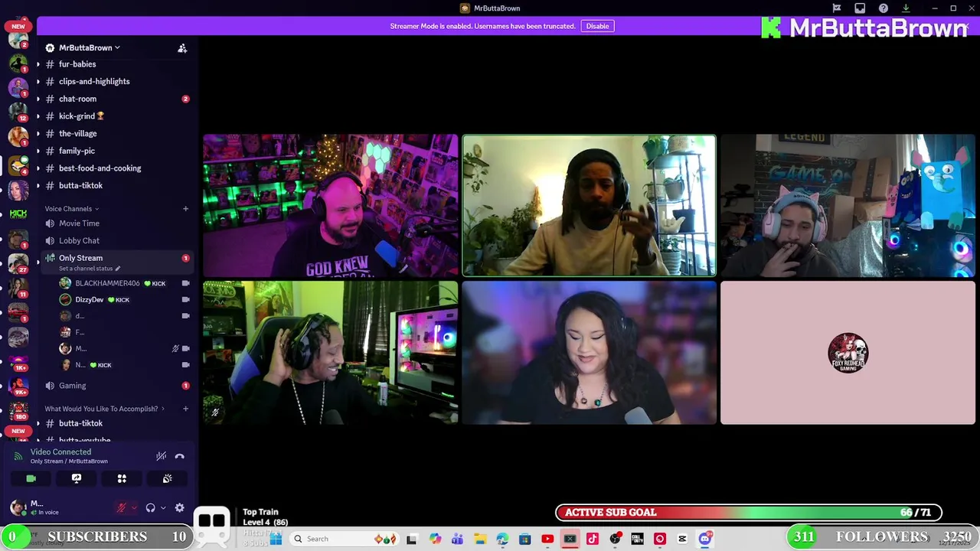980x551 pixels.
Task: Unmute the microphone
Action: 121,507
